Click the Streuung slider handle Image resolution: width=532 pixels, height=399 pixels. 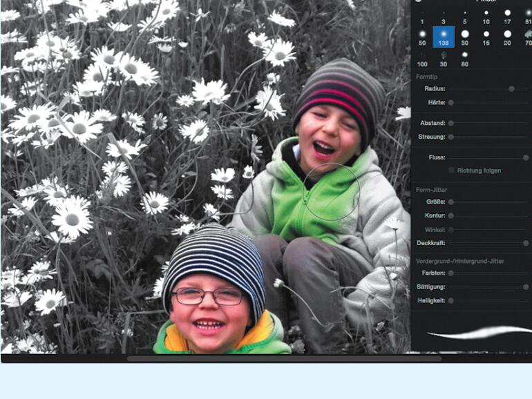tap(450, 137)
